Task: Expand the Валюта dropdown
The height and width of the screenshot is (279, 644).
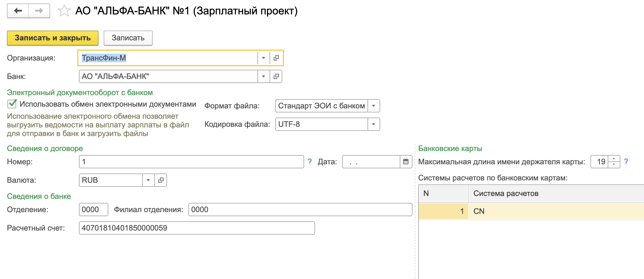Action: pyautogui.click(x=148, y=180)
